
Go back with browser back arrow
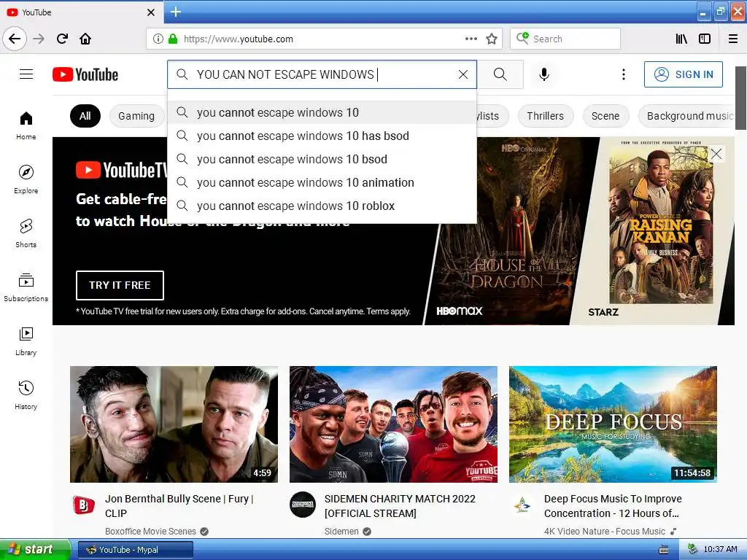[15, 39]
